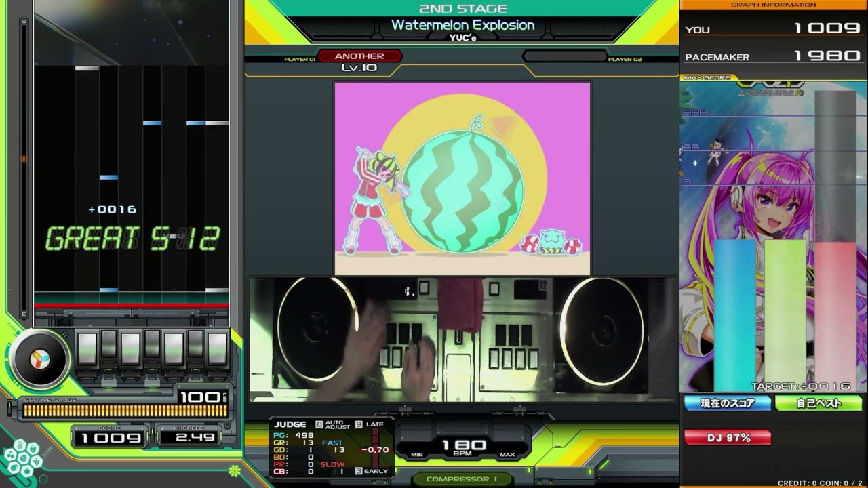Click the JUDGE panel header

[x=290, y=424]
